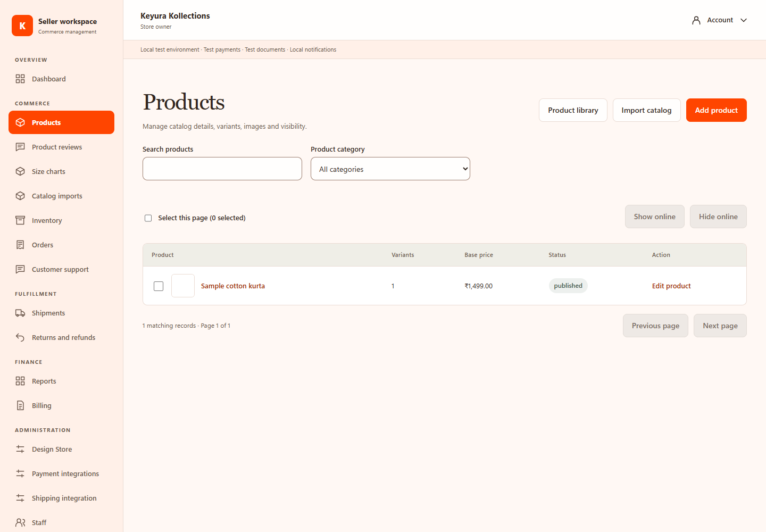Click the ₹1,499.00 base price value
This screenshot has width=766, height=532.
(479, 286)
